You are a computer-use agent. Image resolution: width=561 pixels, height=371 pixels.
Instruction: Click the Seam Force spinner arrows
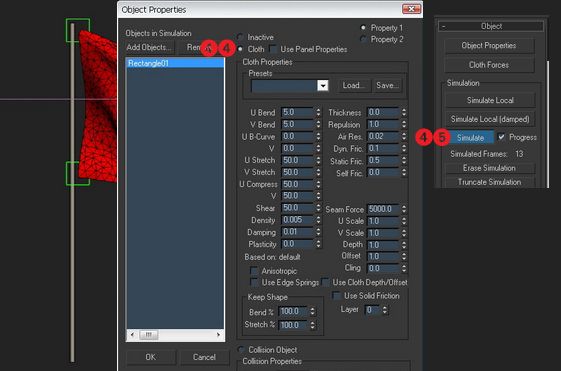[404, 209]
